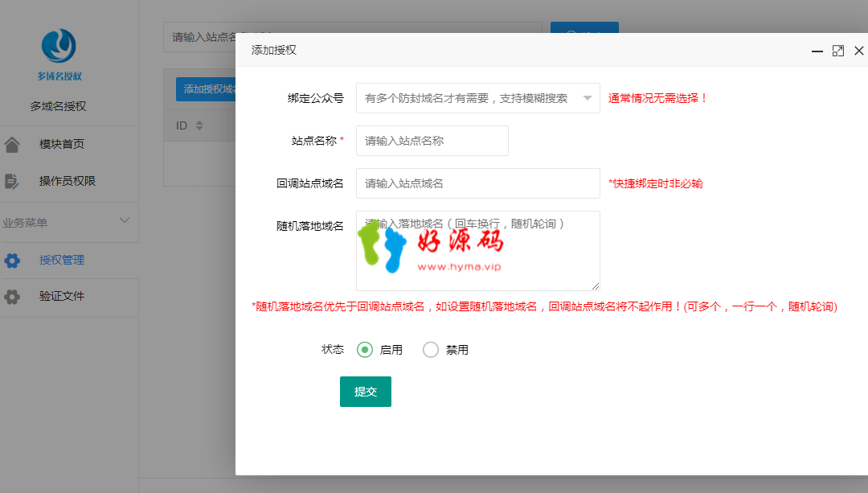Focus the 站点名称 input field
The height and width of the screenshot is (493, 868).
click(432, 141)
